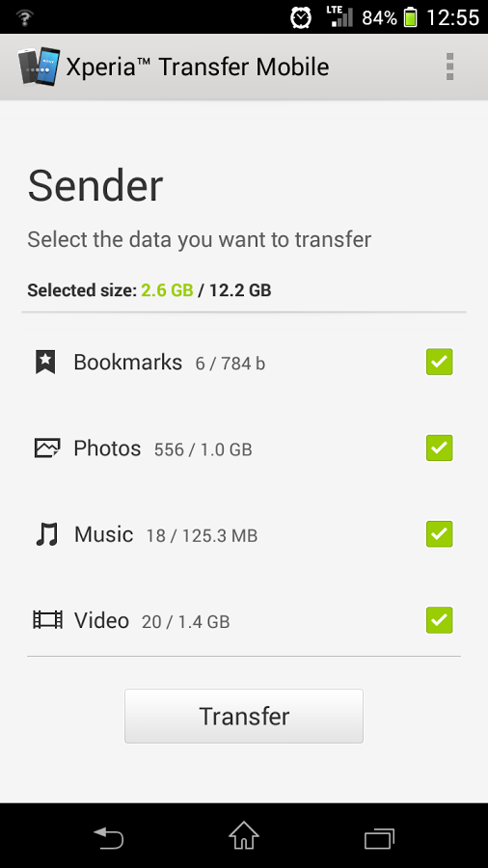Tap the Music note icon
This screenshot has height=868, width=488.
[46, 534]
